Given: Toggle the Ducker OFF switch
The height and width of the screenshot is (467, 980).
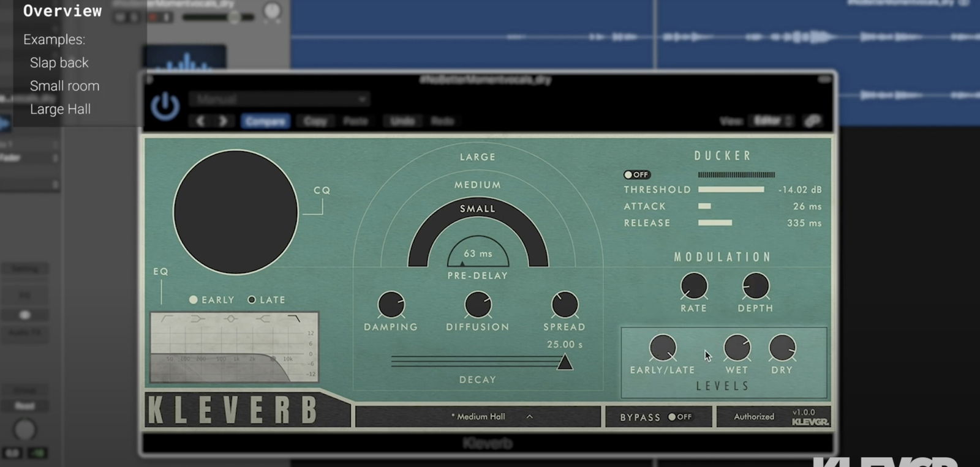Looking at the screenshot, I should 636,174.
